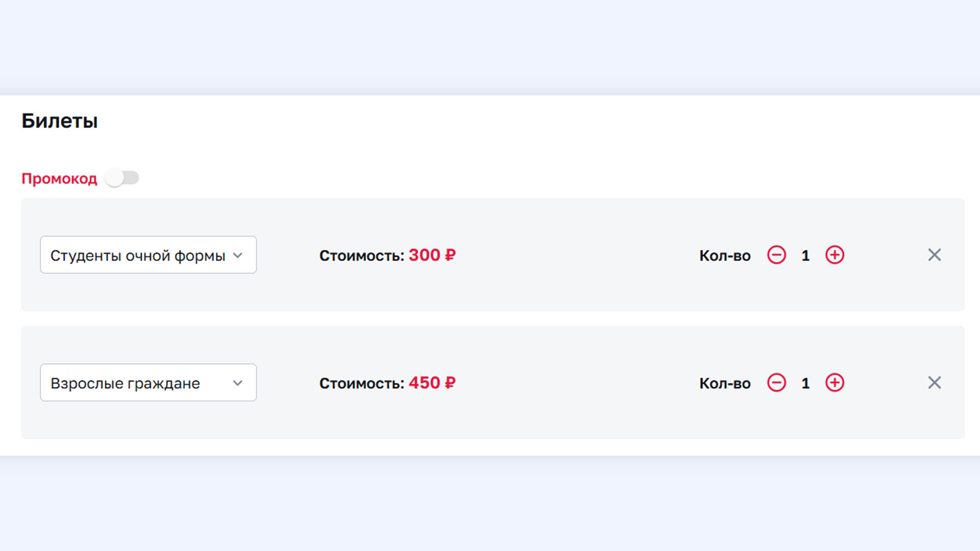Viewport: 980px width, 551px height.
Task: Toggle the Промокод switch
Action: (122, 178)
